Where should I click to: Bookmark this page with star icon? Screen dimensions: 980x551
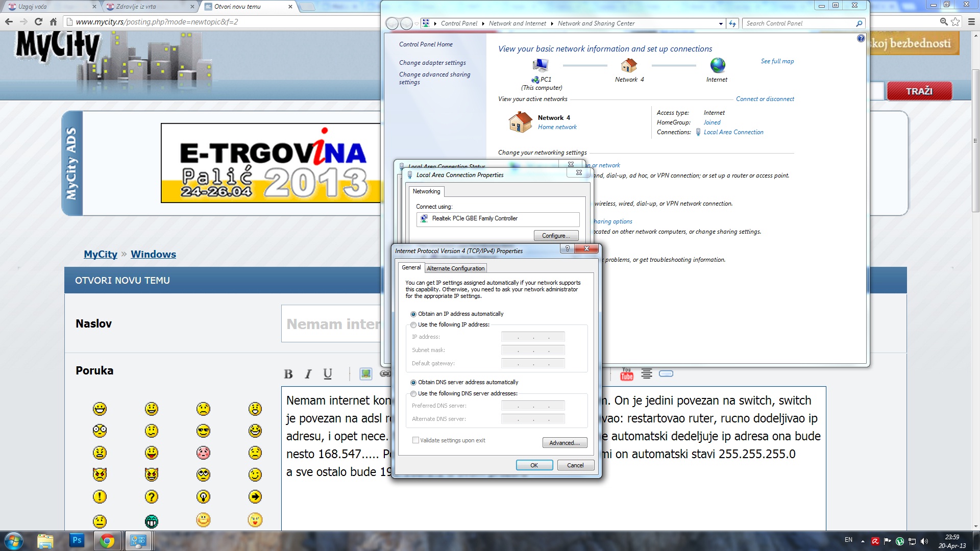click(x=955, y=21)
